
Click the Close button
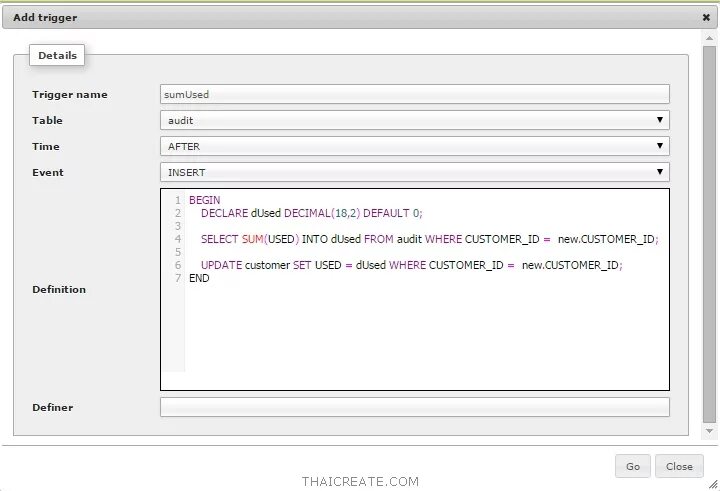pyautogui.click(x=679, y=466)
